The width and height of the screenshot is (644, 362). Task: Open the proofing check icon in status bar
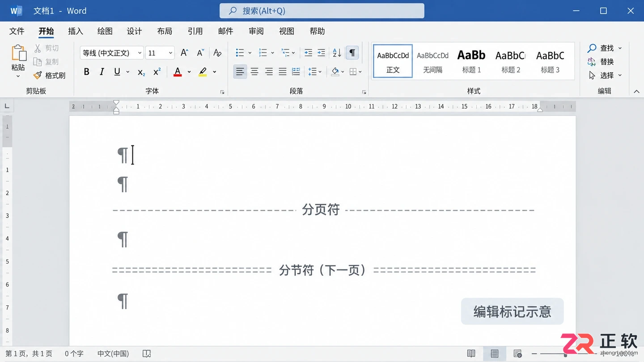(x=147, y=354)
